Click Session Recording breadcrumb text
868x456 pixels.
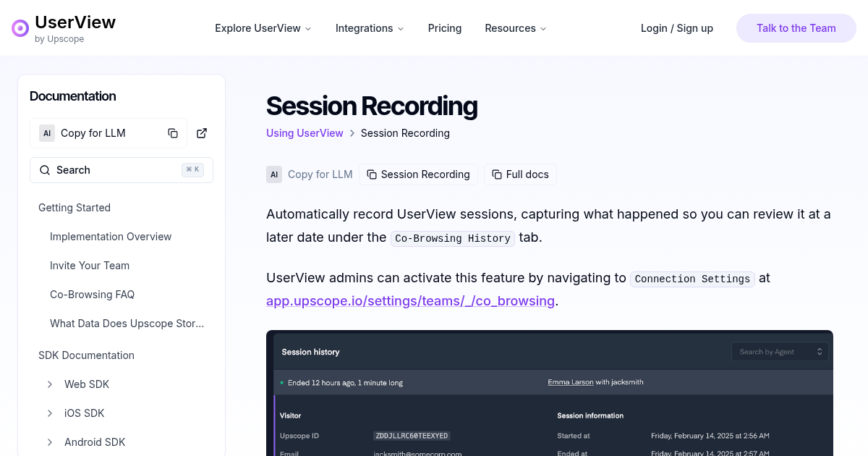coord(405,133)
